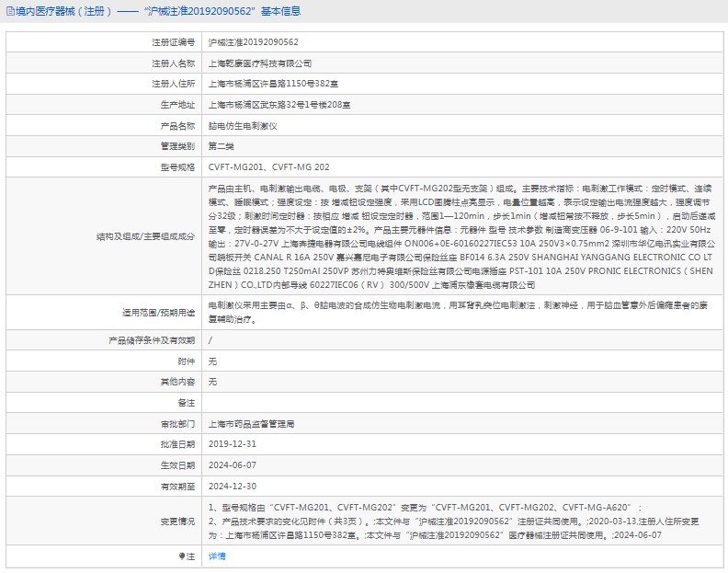Select model value CVFT-MG201、CVFT-MG 202
Viewport: 728px width, 573px height.
(x=268, y=167)
